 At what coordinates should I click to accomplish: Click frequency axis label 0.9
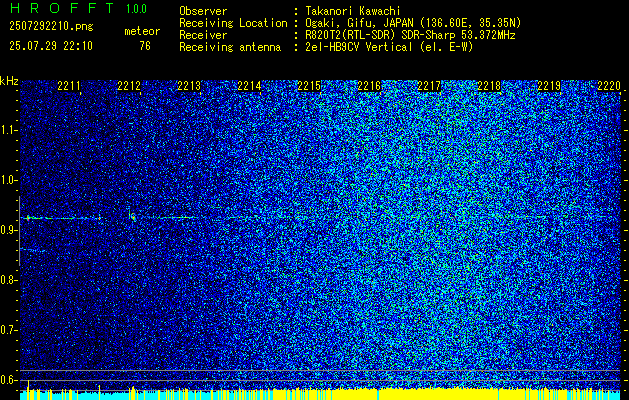coord(9,230)
